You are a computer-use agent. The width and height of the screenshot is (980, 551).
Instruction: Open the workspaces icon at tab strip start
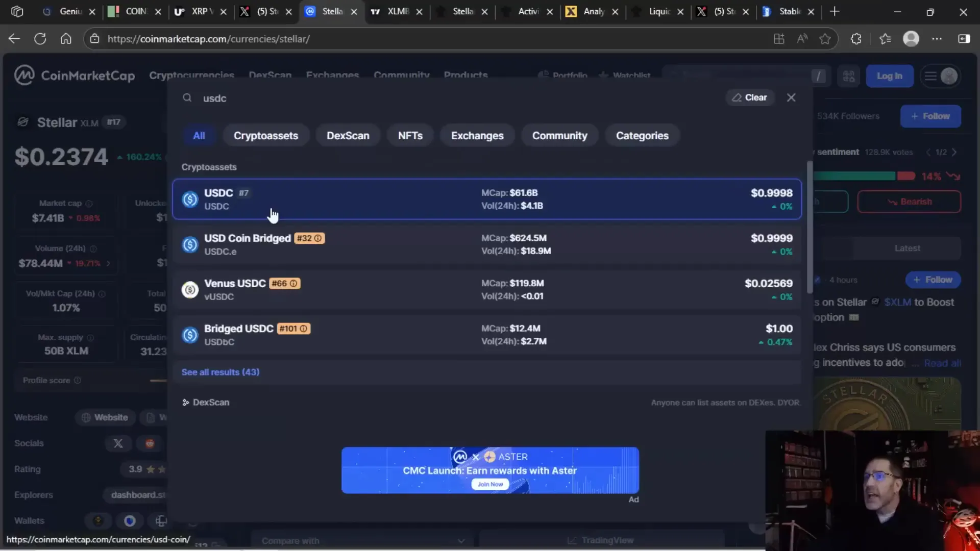pos(17,11)
